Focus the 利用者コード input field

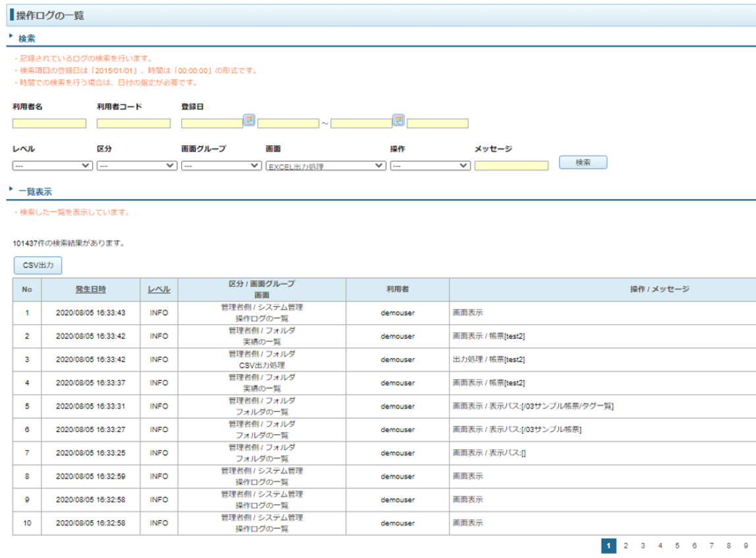[134, 123]
